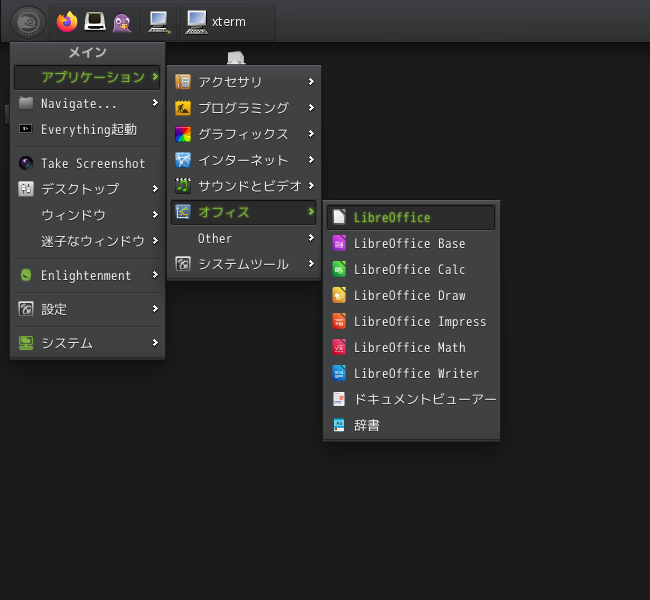This screenshot has height=600, width=650.
Task: Expand the アクセサリ submenu arrow
Action: 311,82
